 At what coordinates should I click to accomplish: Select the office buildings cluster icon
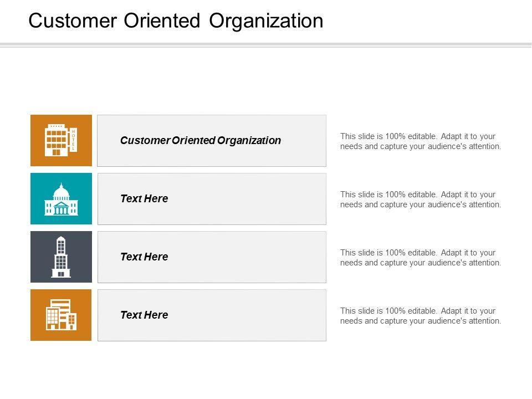coord(61,315)
